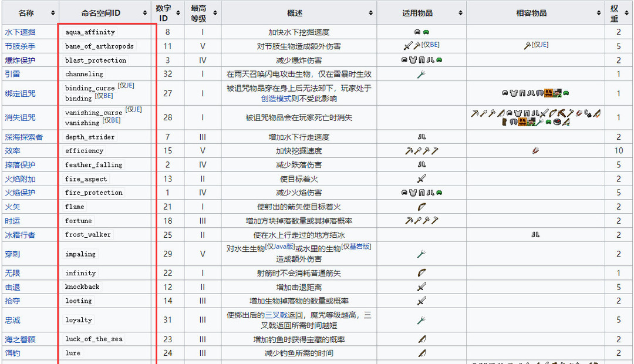Select the sword icon in the 击退 row
This screenshot has height=364, width=634.
coord(421,287)
